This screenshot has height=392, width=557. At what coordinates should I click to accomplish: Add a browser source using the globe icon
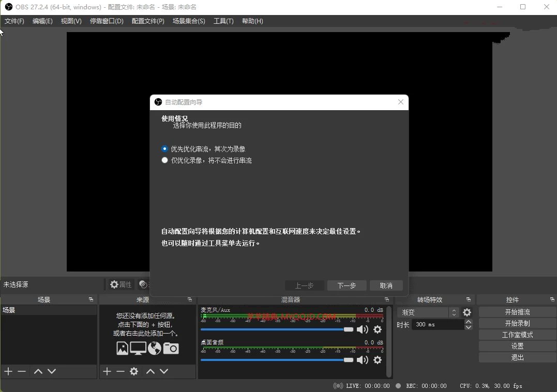[154, 348]
